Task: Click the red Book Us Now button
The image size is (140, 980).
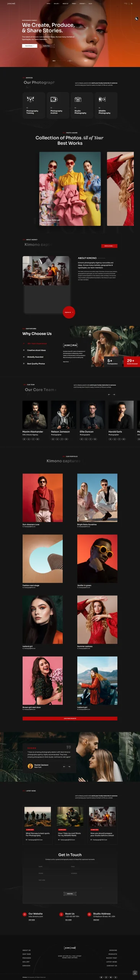Action: (109, 246)
